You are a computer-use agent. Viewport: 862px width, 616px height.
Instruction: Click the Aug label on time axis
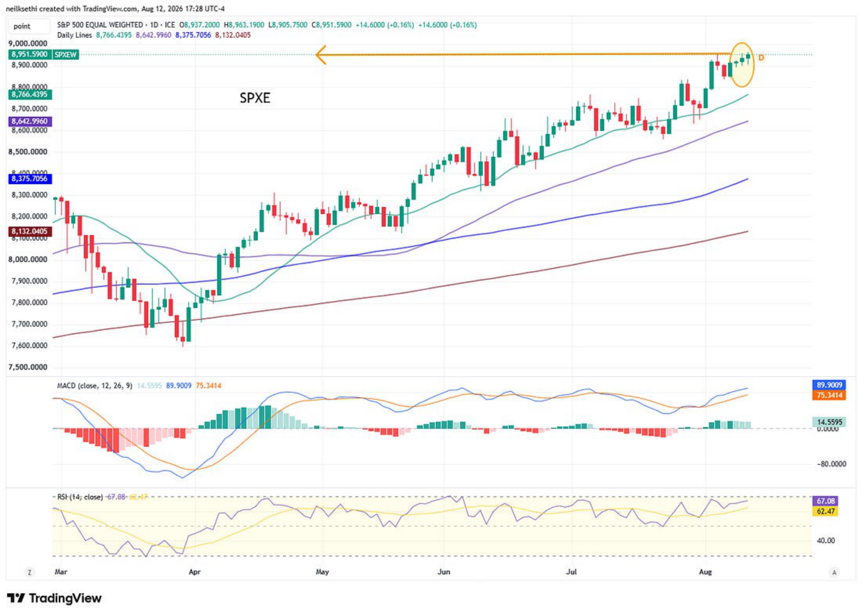point(705,572)
